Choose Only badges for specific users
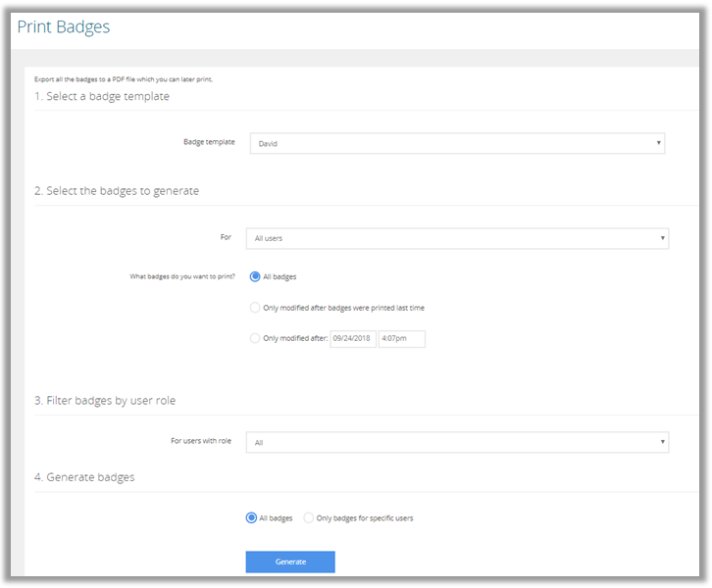Viewport: 712px width, 588px height. tap(308, 517)
